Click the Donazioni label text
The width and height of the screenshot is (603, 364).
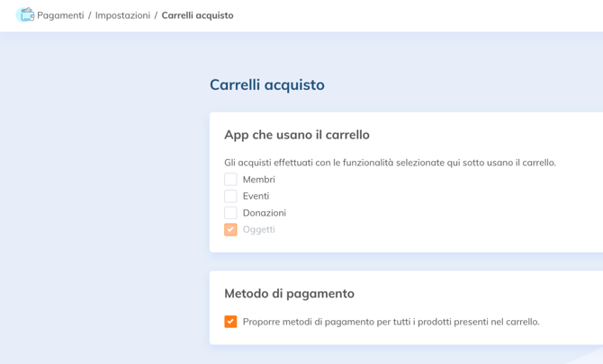point(264,213)
